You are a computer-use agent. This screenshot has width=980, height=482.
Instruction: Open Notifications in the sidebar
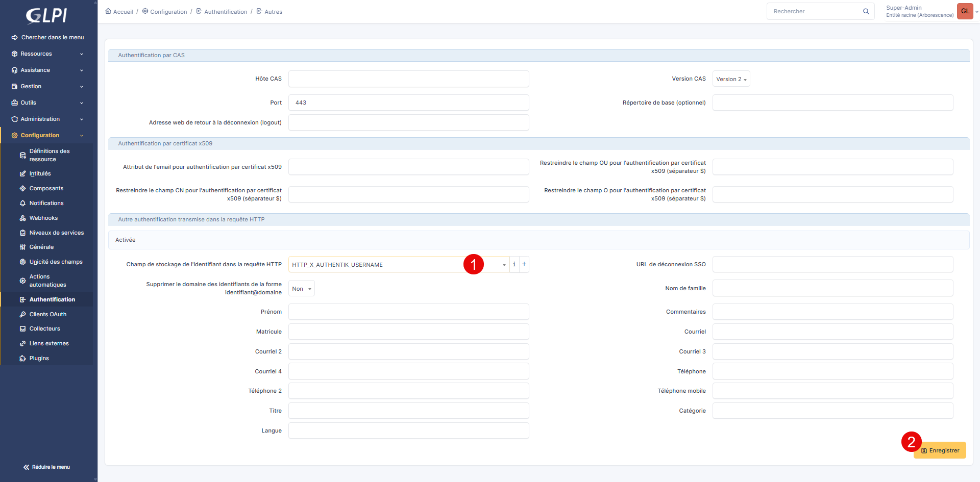(x=46, y=203)
